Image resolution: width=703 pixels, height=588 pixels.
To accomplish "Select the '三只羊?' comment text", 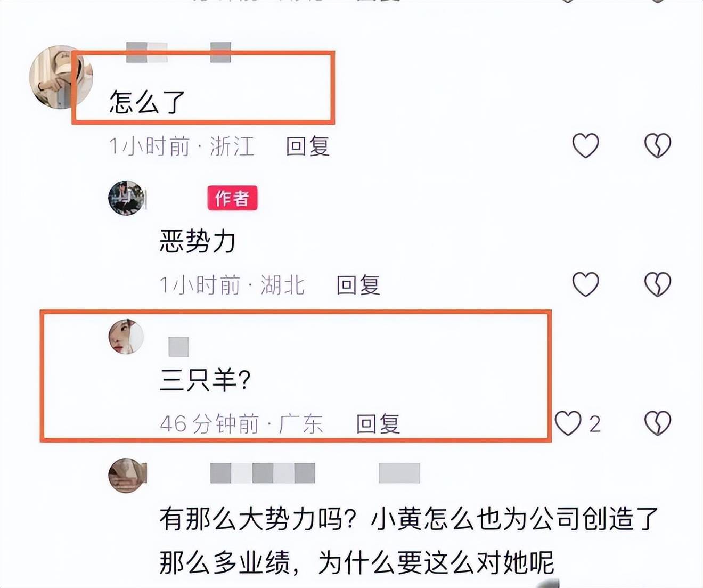I will [205, 380].
